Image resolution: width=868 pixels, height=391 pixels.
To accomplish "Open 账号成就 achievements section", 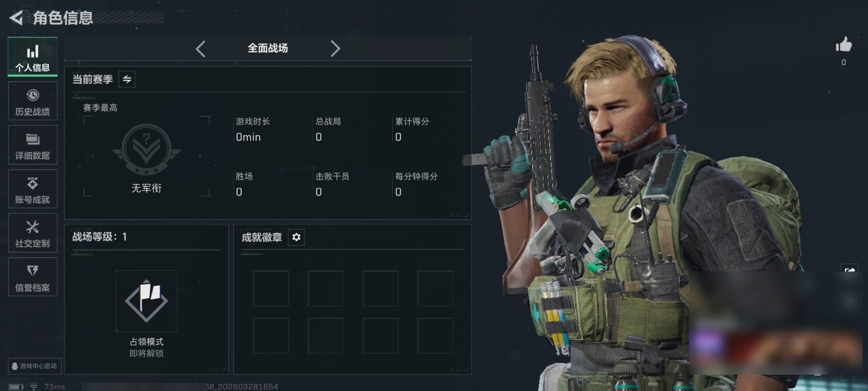I will click(x=33, y=189).
